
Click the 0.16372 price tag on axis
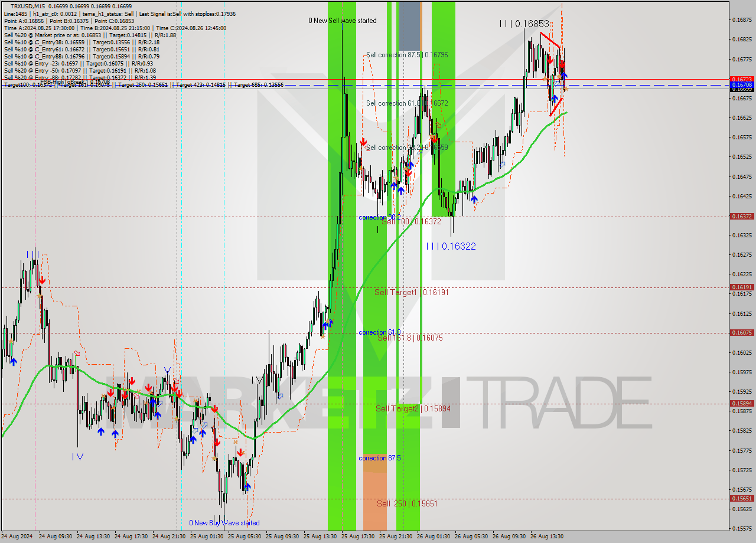point(742,217)
